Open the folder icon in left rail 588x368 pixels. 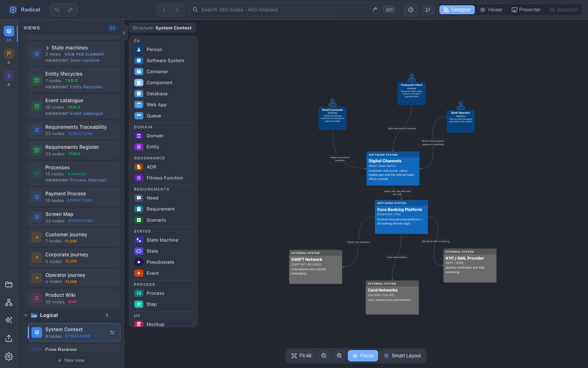click(9, 285)
